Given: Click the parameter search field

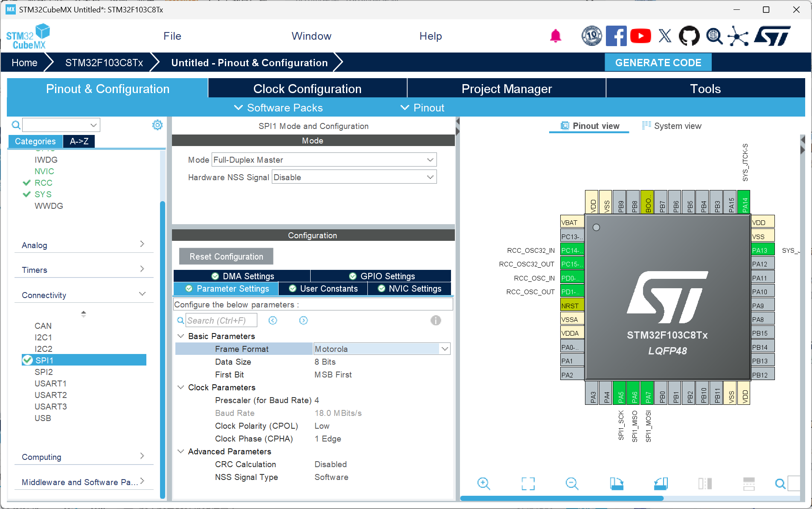Looking at the screenshot, I should pyautogui.click(x=221, y=320).
